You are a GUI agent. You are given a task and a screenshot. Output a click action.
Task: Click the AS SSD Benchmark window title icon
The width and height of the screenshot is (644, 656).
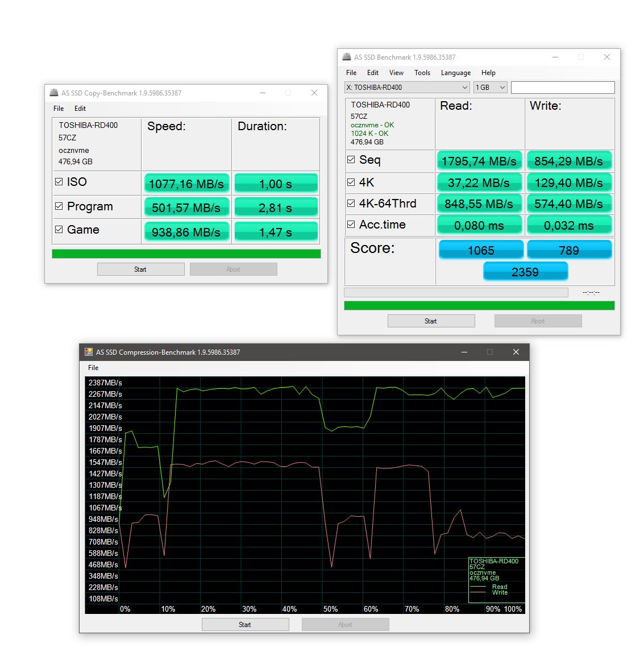[347, 57]
